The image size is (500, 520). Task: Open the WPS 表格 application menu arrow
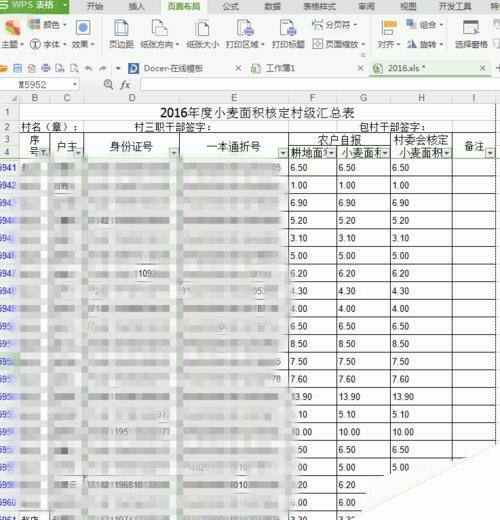[x=64, y=5]
